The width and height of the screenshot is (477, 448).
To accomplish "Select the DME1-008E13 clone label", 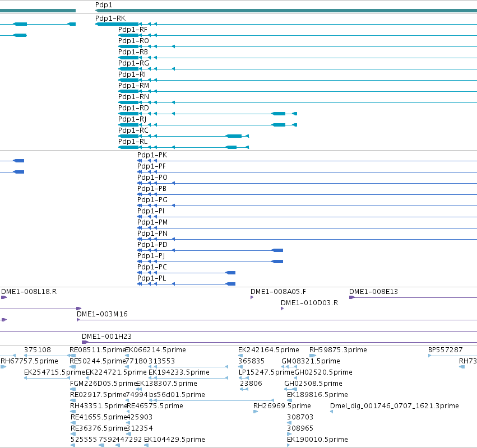I will [373, 292].
